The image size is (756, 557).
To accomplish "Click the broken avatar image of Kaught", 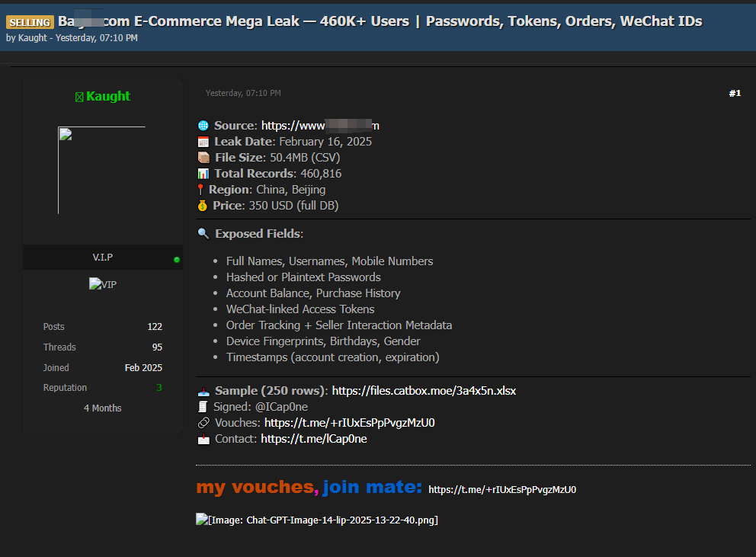I will (x=101, y=170).
